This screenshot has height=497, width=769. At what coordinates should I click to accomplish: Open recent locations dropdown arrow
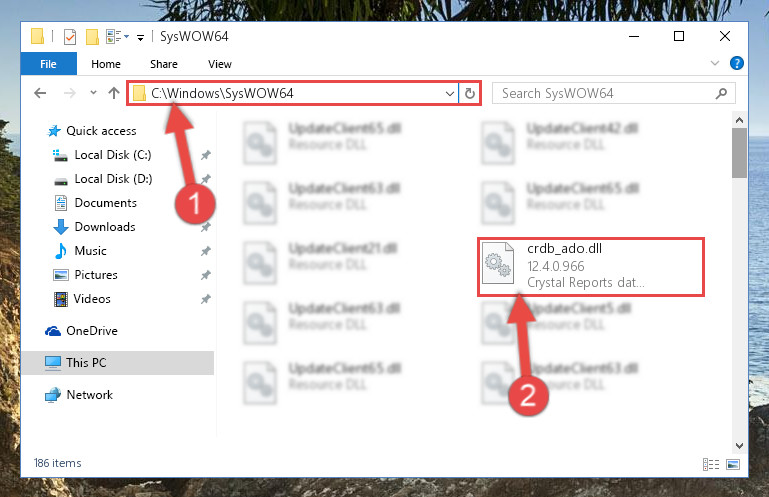click(x=93, y=92)
